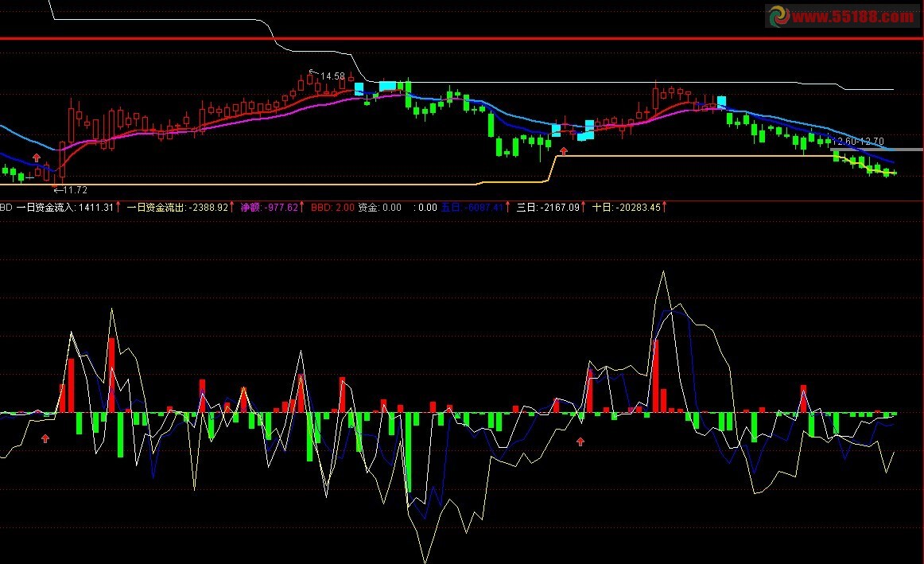This screenshot has height=564, width=924.
Task: Click the red arrow in indicator panel center
Action: 580,440
